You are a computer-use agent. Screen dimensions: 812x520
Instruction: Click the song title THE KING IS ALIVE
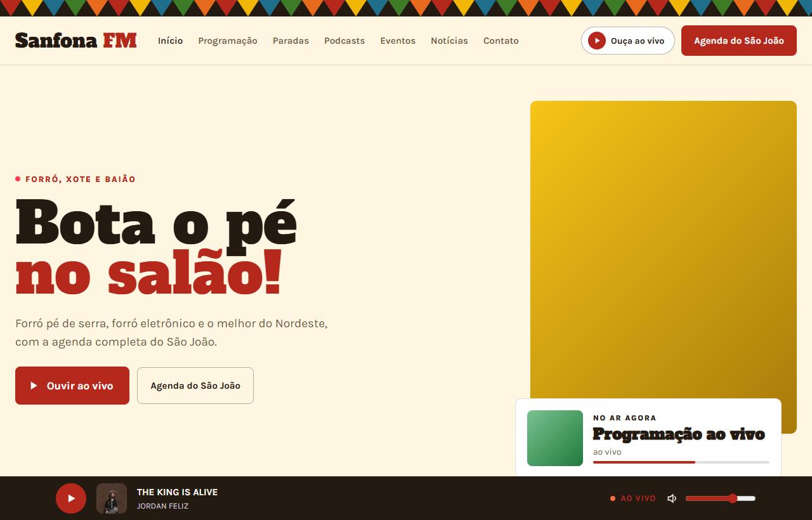[178, 492]
